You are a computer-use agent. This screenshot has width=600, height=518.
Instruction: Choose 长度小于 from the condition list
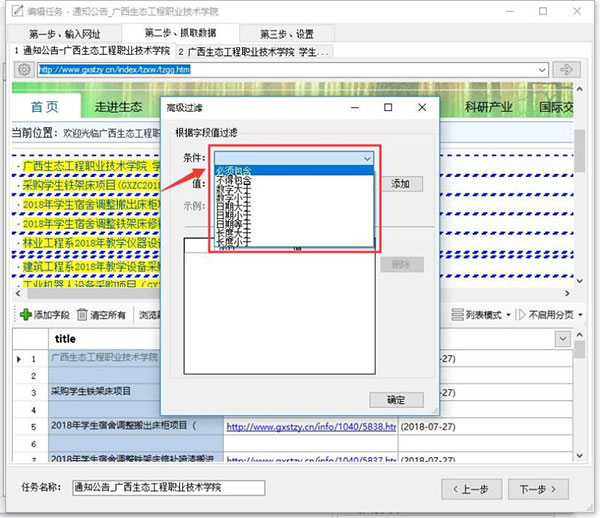point(294,241)
